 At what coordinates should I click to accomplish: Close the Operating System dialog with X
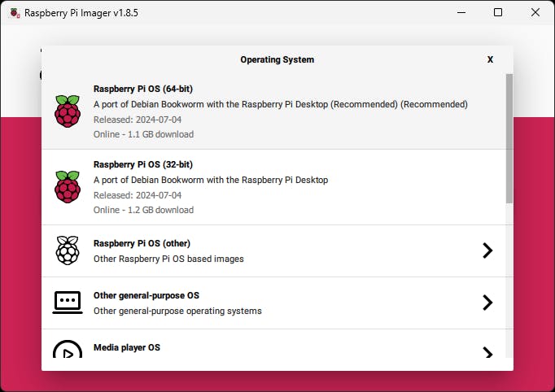(x=490, y=59)
